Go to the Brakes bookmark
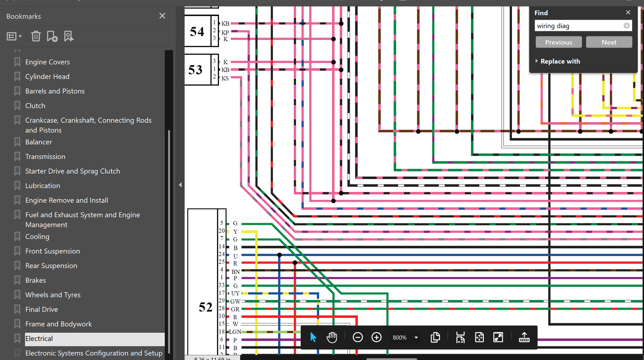Screen dimensions: 644x360 [35, 280]
